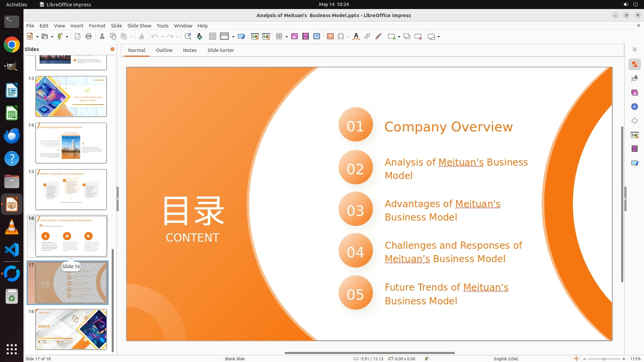Close the Slides panel
644x362 pixels.
coord(113,49)
